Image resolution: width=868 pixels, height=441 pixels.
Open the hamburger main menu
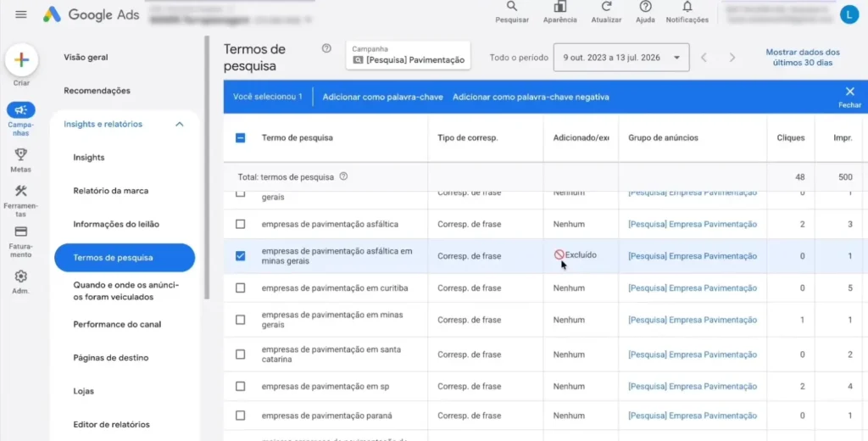pos(21,14)
